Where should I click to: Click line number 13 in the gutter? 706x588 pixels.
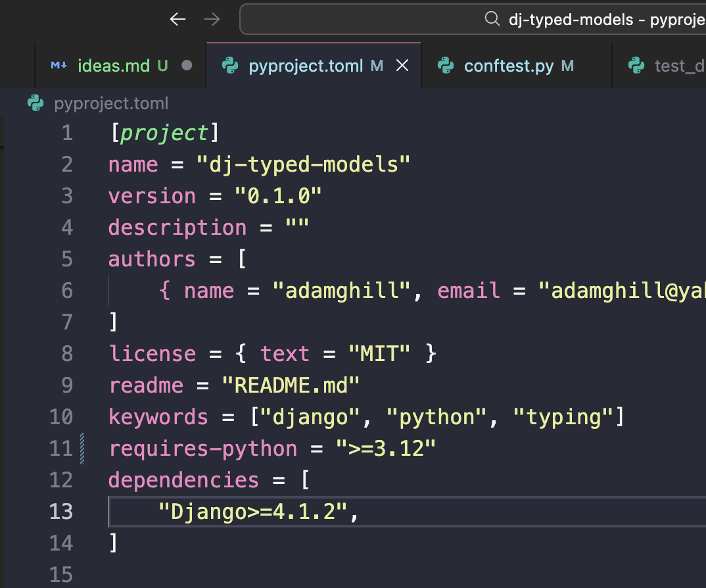(x=61, y=512)
